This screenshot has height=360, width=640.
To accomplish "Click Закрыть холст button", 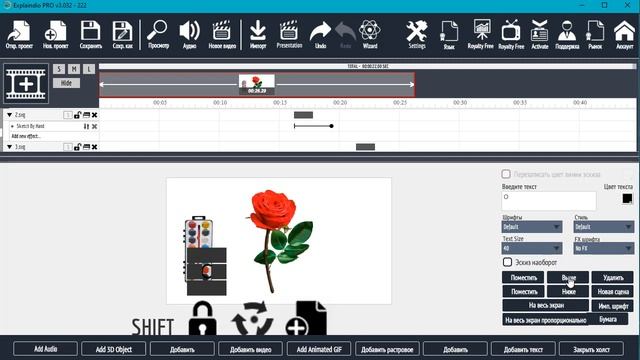I will (x=591, y=349).
